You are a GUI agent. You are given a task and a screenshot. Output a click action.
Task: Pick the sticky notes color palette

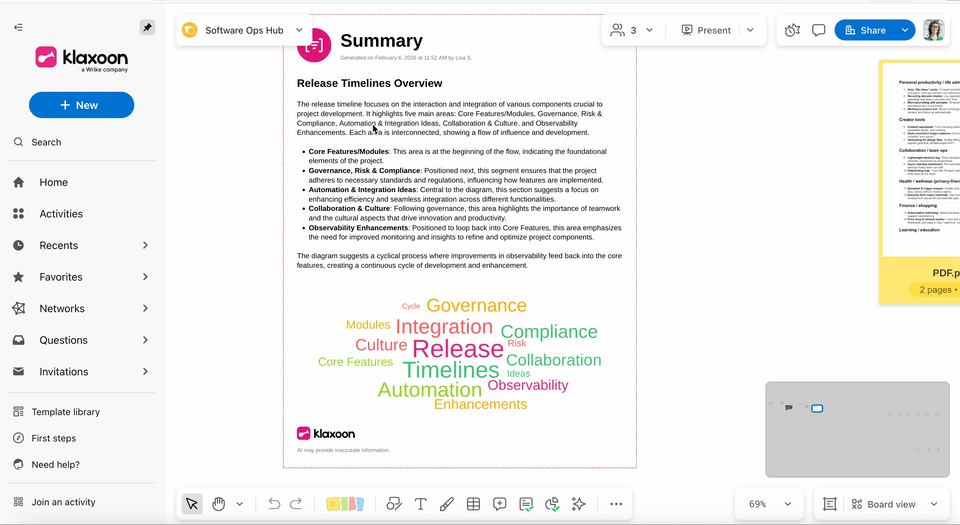[x=346, y=504]
